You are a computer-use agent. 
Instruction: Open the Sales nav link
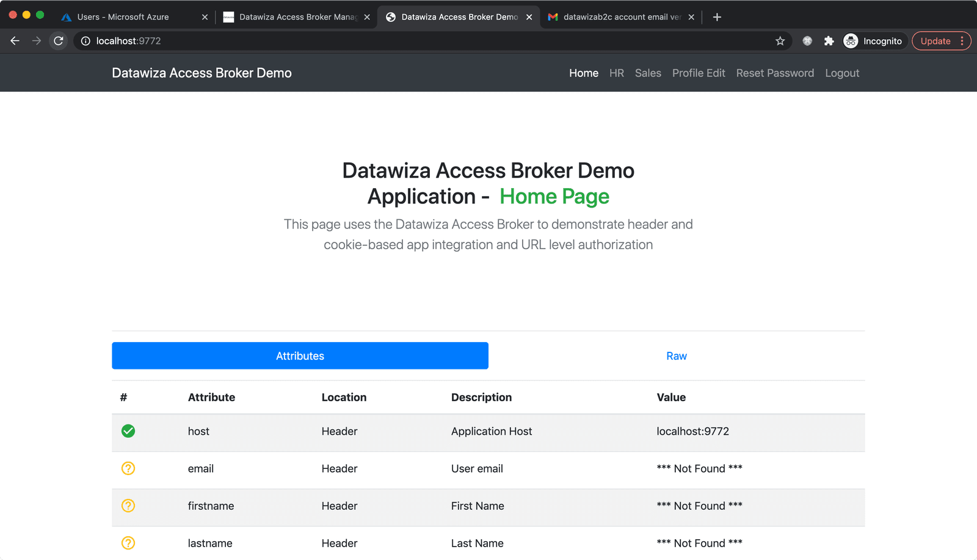point(648,73)
